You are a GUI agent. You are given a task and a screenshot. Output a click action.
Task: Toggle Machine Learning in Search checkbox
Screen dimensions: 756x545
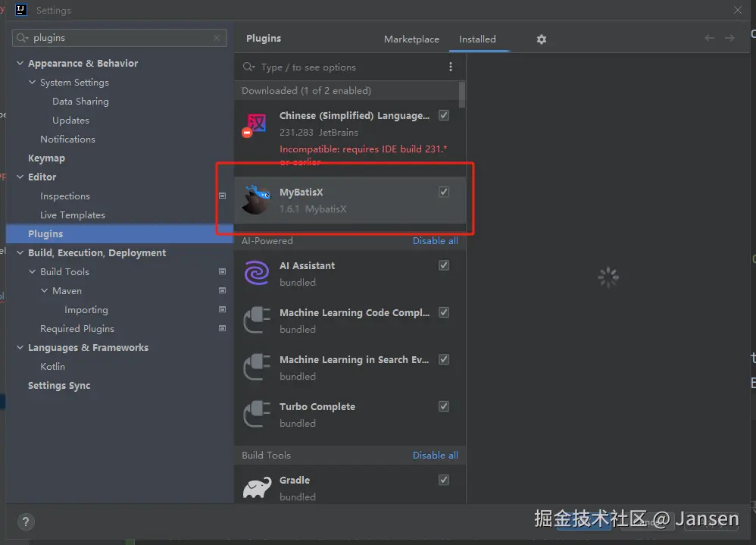(x=444, y=359)
